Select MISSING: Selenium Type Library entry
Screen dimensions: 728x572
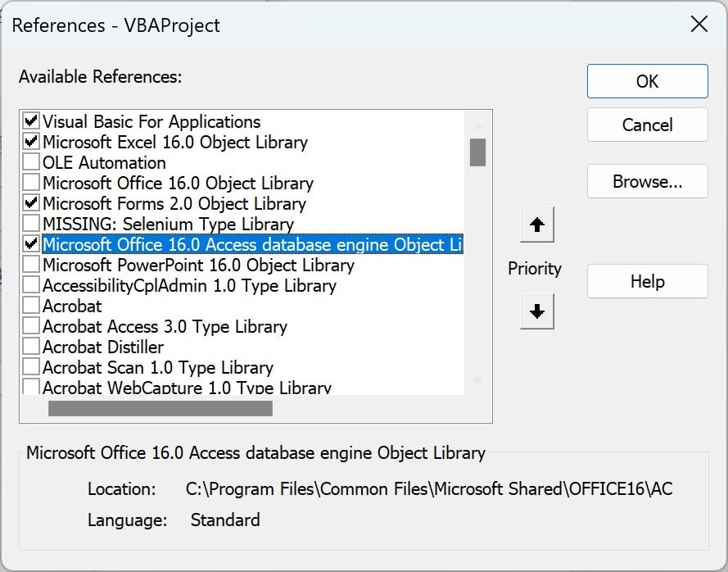tap(168, 224)
